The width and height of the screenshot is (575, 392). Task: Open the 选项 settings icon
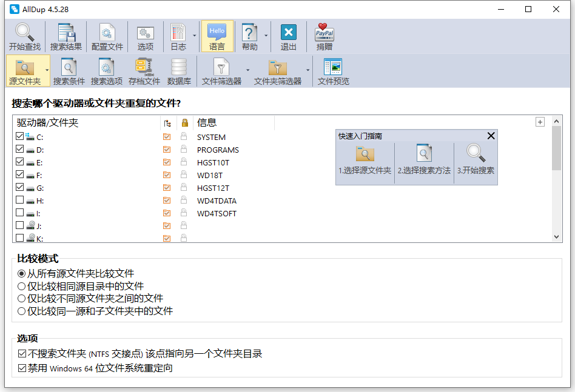pyautogui.click(x=145, y=33)
